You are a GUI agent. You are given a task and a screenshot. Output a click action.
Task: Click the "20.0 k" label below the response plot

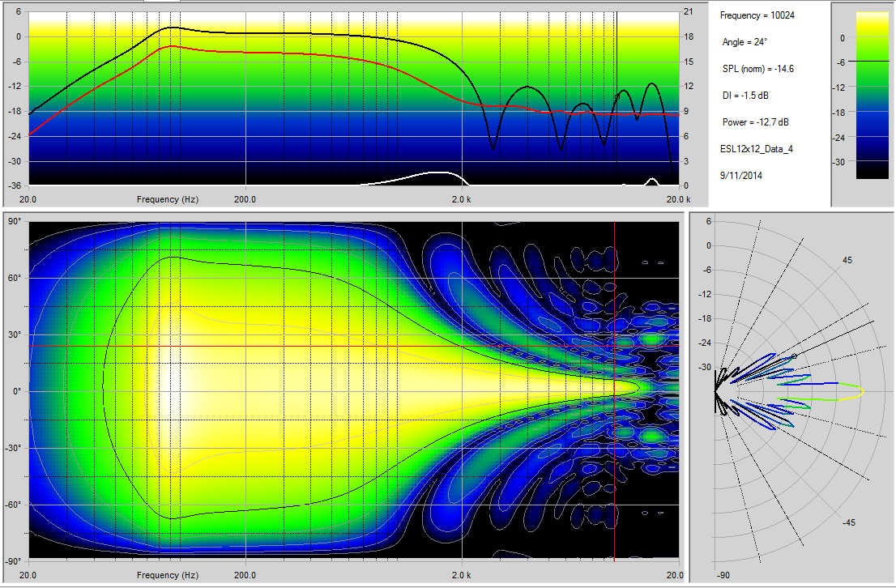(678, 199)
